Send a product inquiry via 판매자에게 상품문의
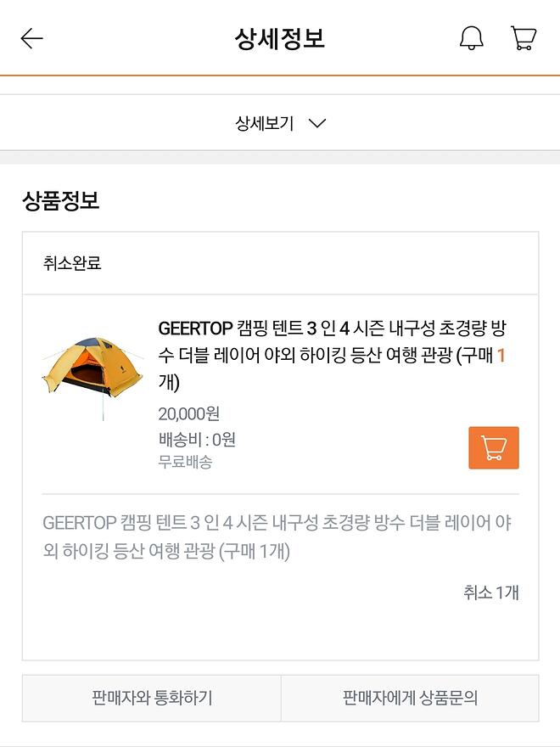560x747 pixels. pos(410,699)
